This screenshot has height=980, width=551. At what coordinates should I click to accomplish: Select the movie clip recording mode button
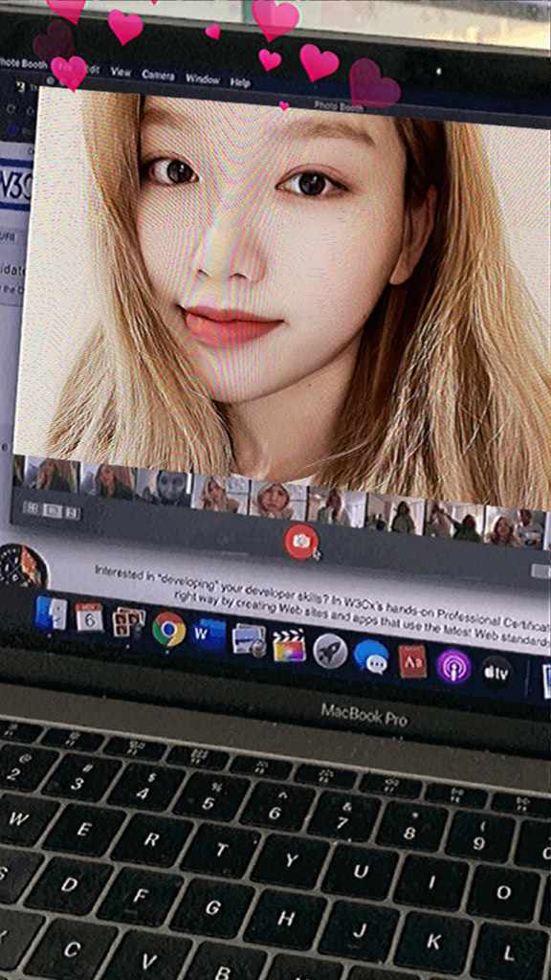tap(73, 513)
